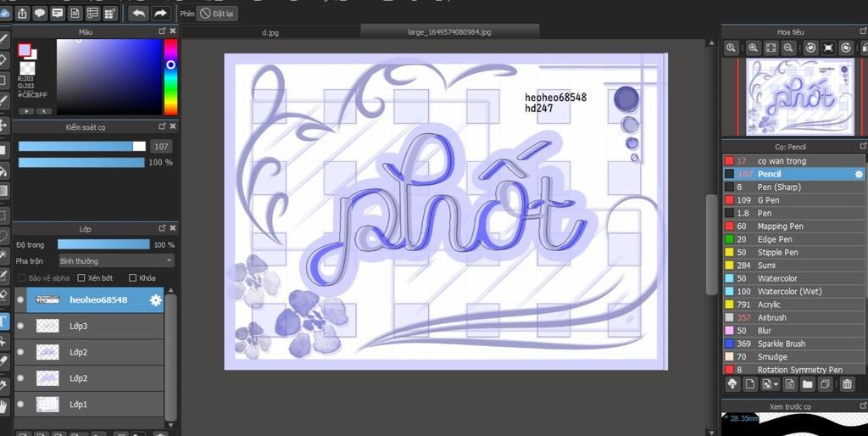Zoom out using Navigator minus magnifier

pos(788,48)
